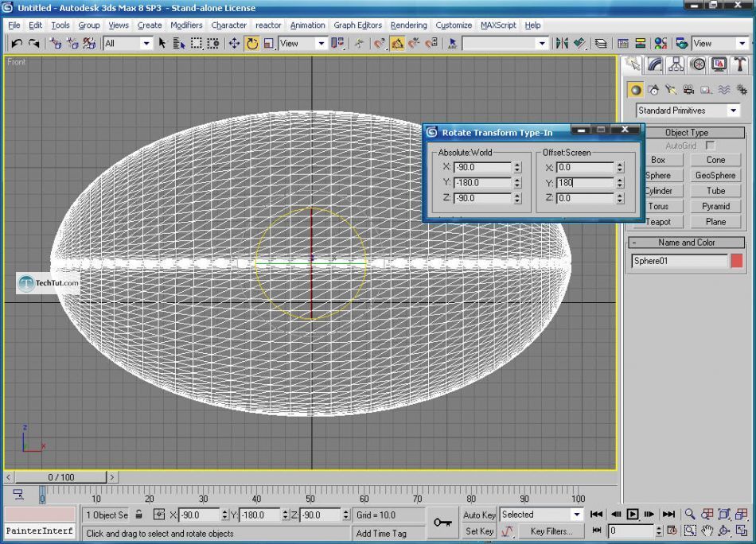Viewport: 756px width, 544px height.
Task: Open the selection filter All dropdown
Action: tap(146, 44)
